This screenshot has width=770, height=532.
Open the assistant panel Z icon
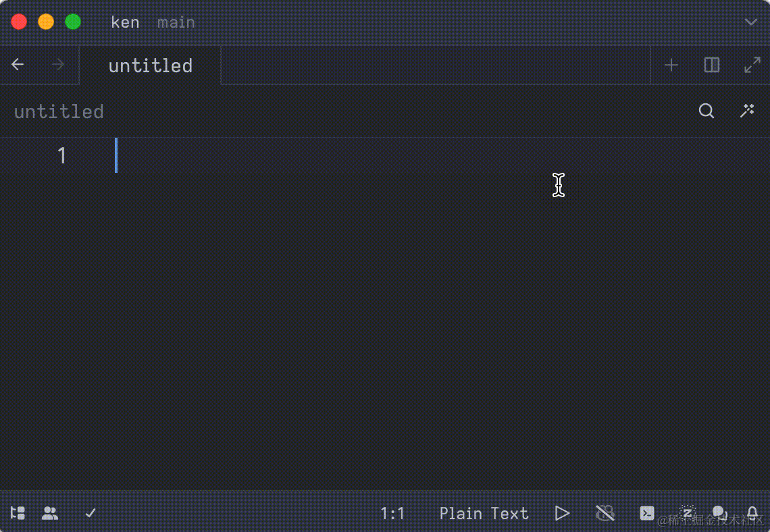coord(688,513)
